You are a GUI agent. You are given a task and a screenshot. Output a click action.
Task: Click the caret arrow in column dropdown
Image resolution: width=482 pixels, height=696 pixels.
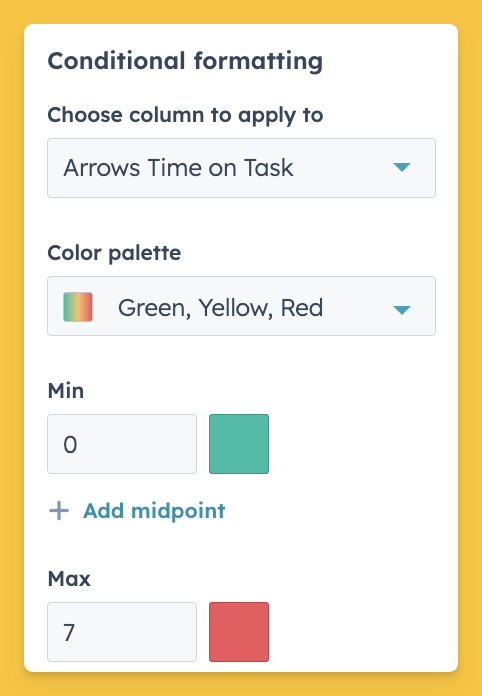(402, 167)
